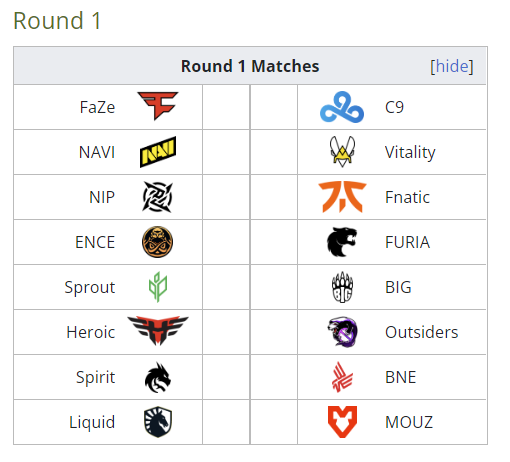
Task: Click the FaZe Clan logo
Action: [x=158, y=106]
